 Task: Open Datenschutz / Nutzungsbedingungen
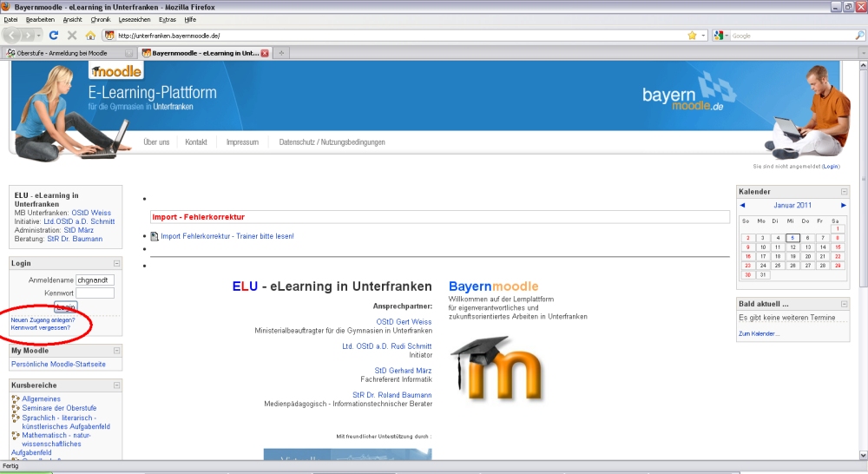coord(332,142)
